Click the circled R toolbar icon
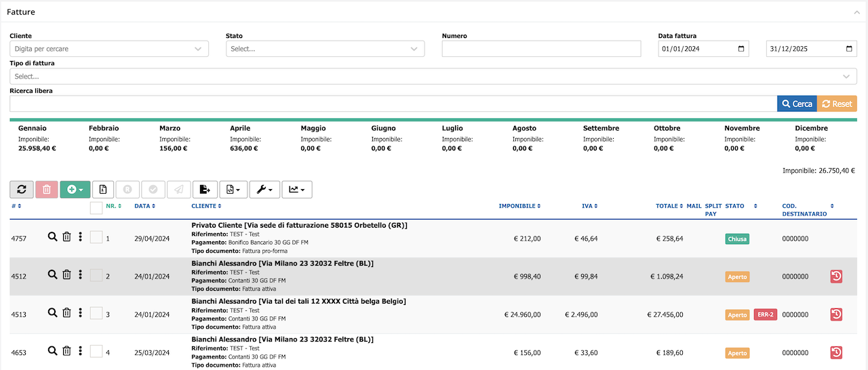Image resolution: width=868 pixels, height=370 pixels. [x=127, y=190]
